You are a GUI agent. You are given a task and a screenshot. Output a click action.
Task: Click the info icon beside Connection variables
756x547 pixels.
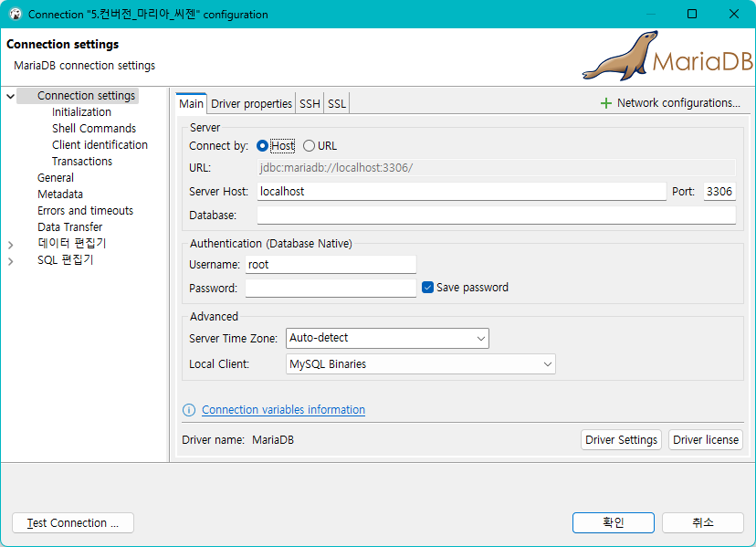(189, 410)
